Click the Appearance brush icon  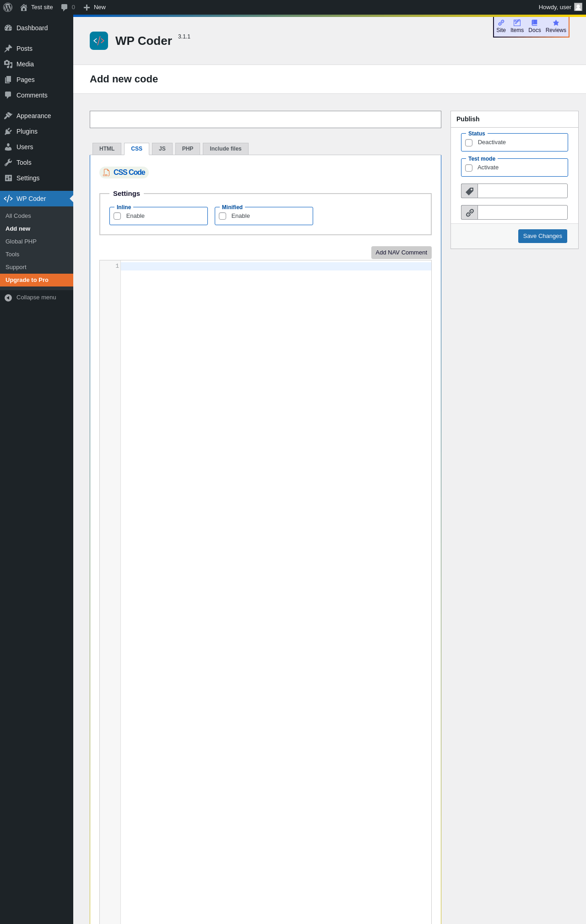8,116
